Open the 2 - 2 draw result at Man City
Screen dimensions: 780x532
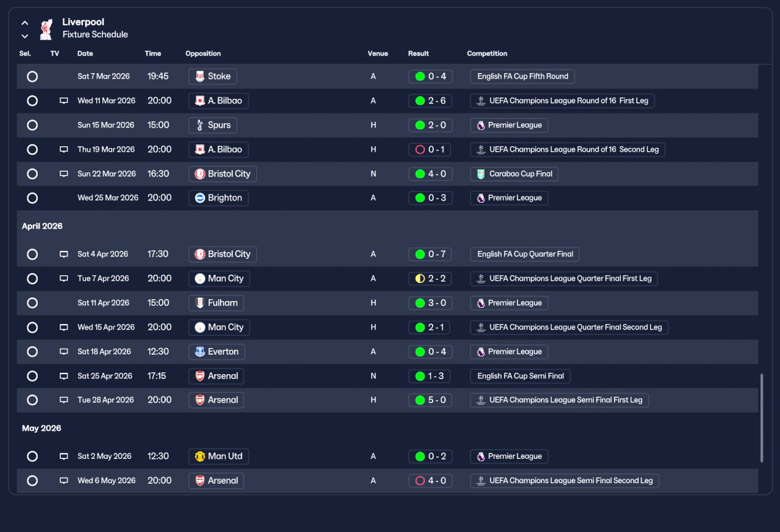430,278
